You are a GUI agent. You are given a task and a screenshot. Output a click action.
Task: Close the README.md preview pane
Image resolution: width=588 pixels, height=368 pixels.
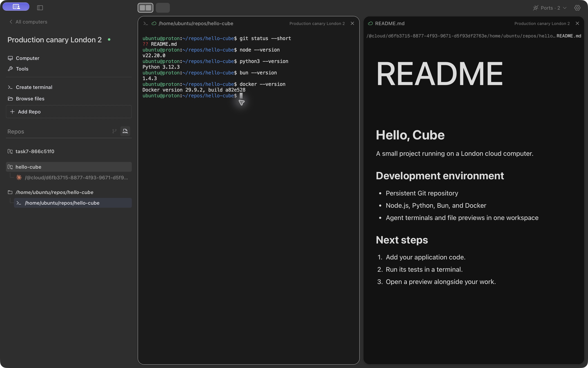(x=577, y=23)
